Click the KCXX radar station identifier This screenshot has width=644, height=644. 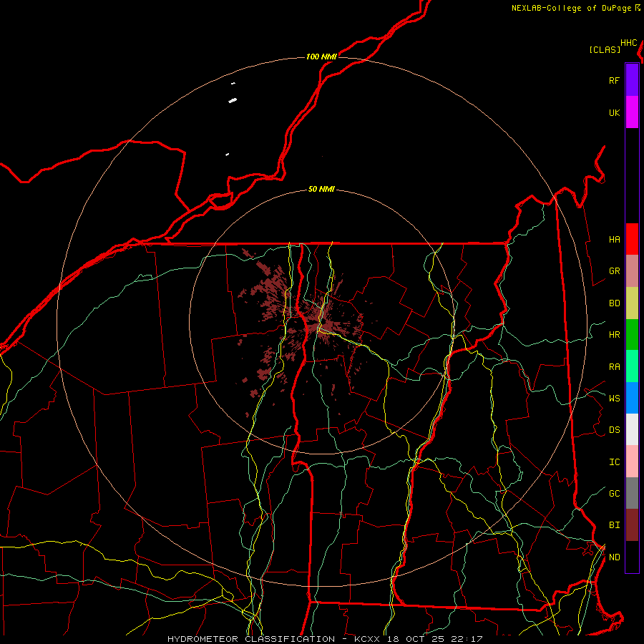pos(367,639)
